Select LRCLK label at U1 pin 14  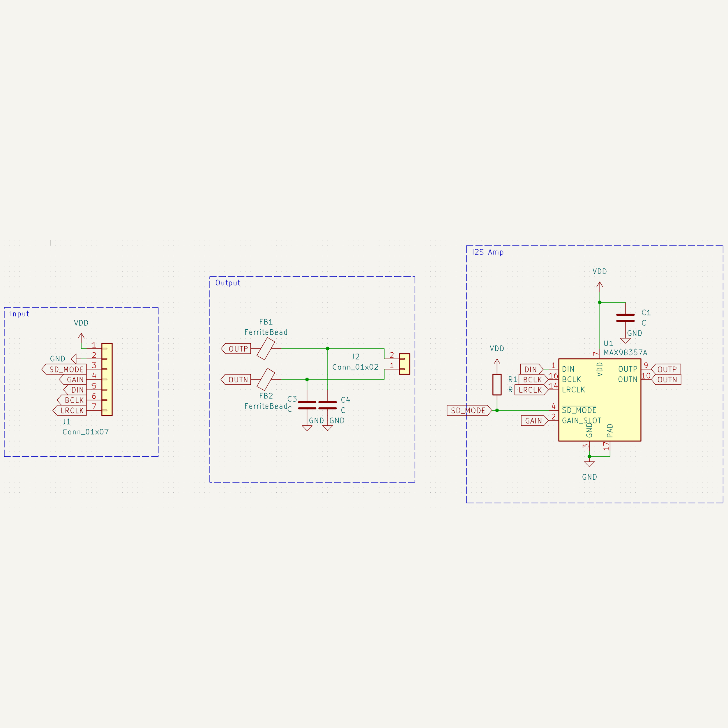point(532,390)
